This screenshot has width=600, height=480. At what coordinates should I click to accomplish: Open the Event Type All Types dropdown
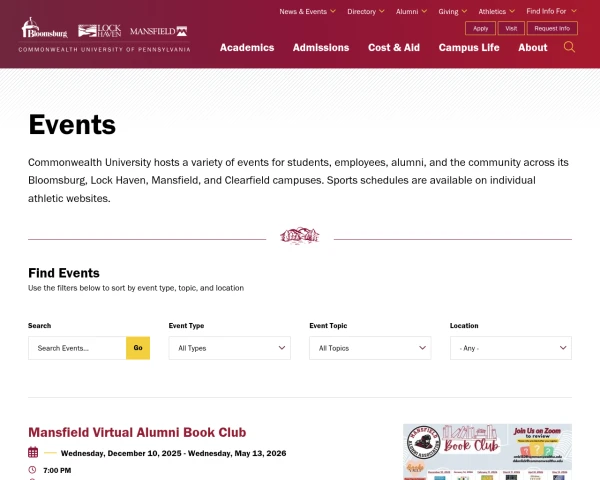230,348
